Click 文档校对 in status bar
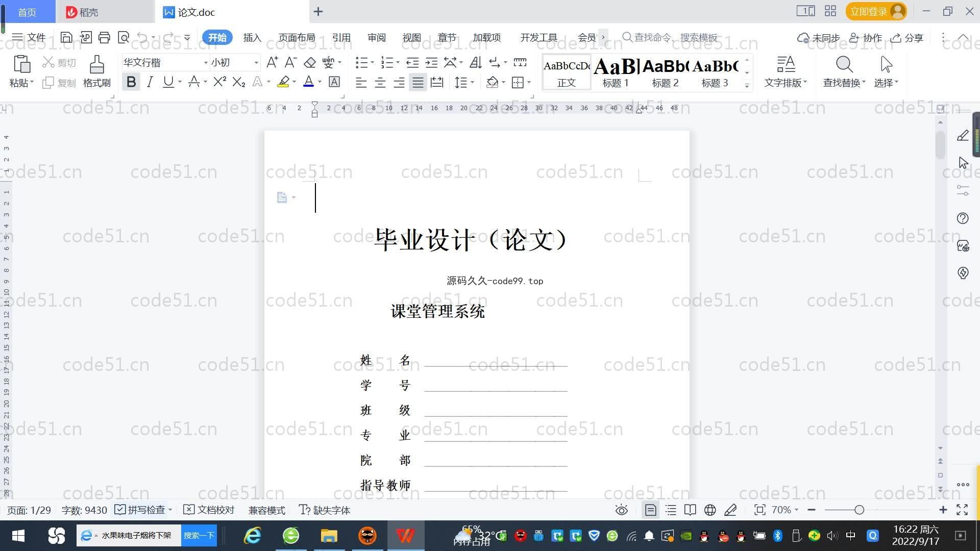Viewport: 980px width, 551px height. [209, 510]
